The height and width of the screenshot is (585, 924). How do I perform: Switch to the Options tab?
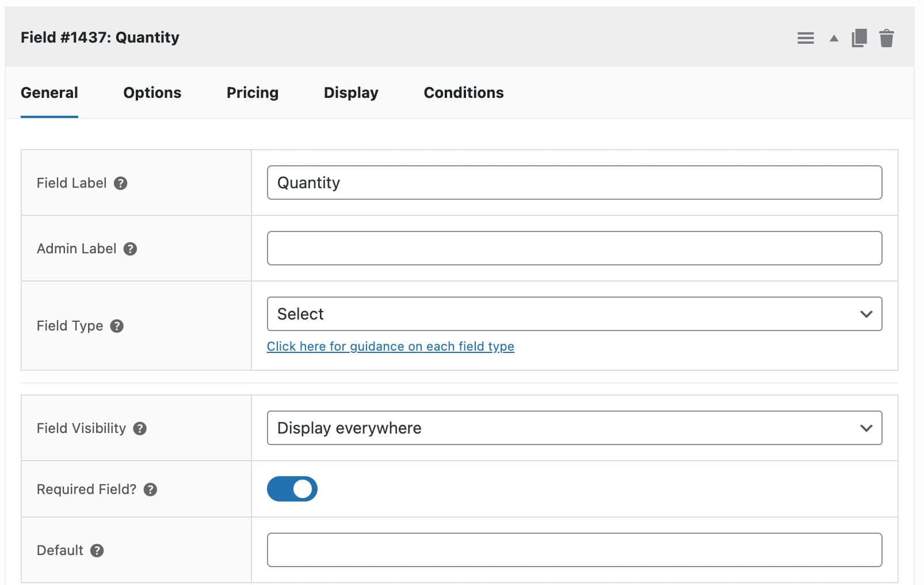point(152,93)
